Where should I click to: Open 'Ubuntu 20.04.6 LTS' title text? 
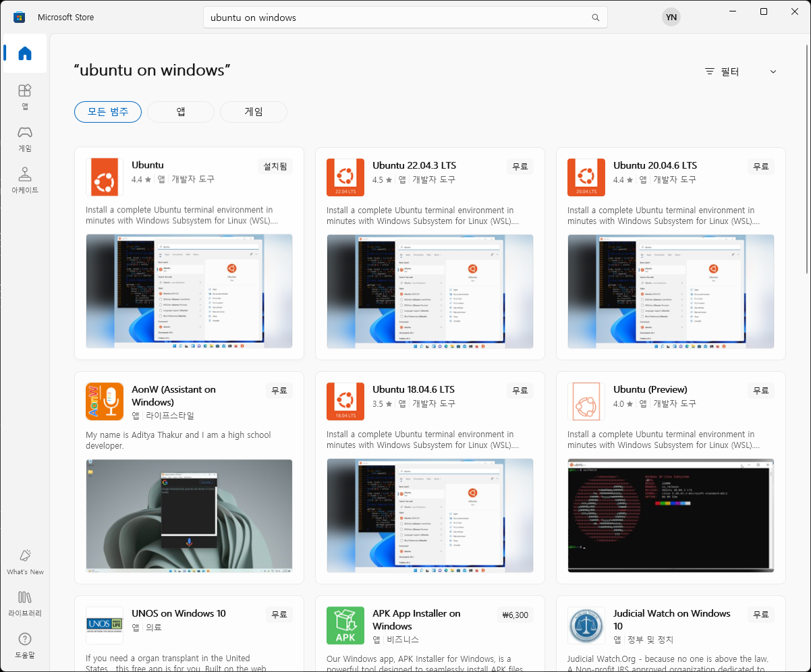click(x=655, y=165)
